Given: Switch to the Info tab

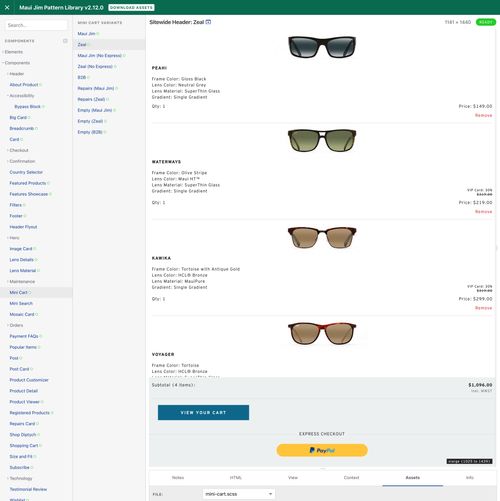Looking at the screenshot, I should point(470,478).
